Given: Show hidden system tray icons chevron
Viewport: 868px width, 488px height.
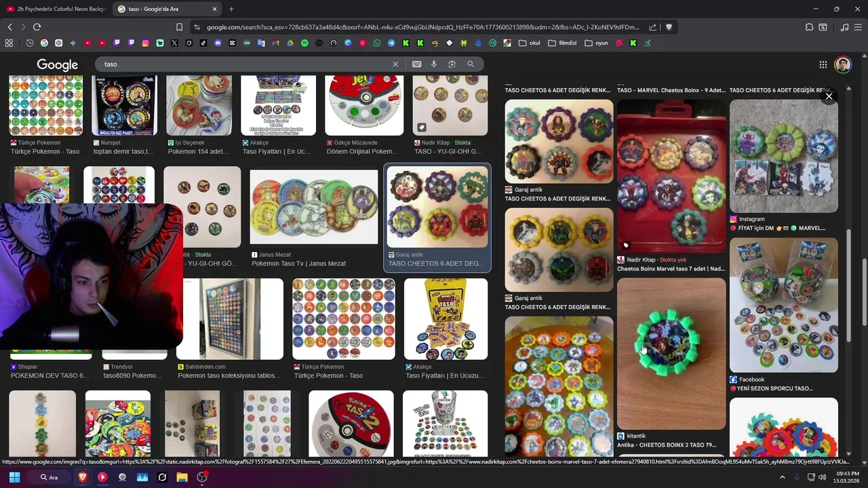Looking at the screenshot, I should pos(782,477).
